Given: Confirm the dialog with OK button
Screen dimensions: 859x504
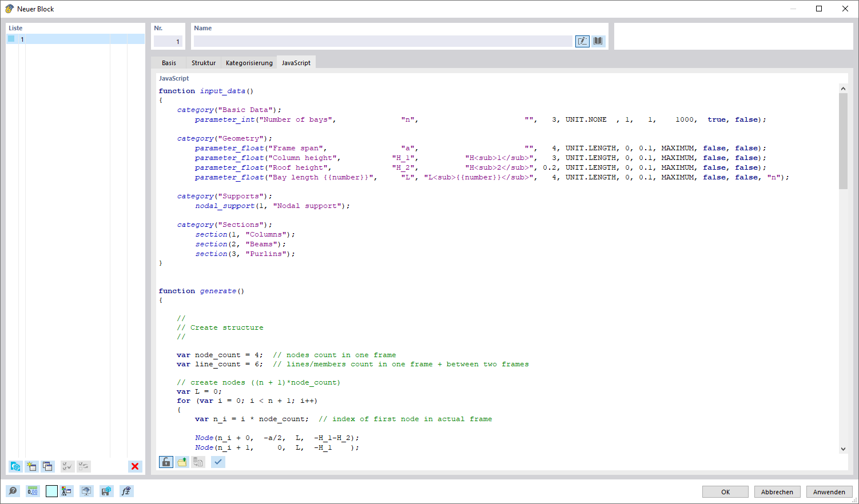Looking at the screenshot, I should (725, 491).
